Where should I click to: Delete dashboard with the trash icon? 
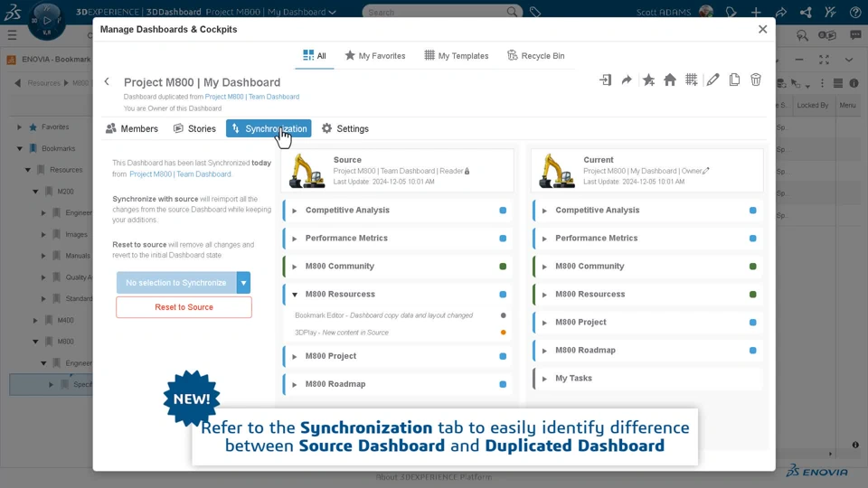coord(756,80)
